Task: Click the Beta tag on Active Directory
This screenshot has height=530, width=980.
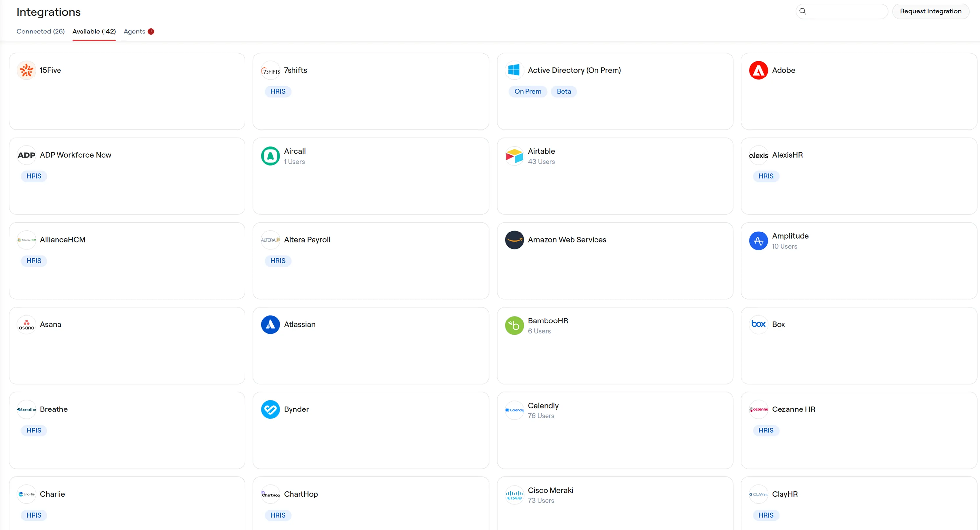Action: [x=564, y=91]
